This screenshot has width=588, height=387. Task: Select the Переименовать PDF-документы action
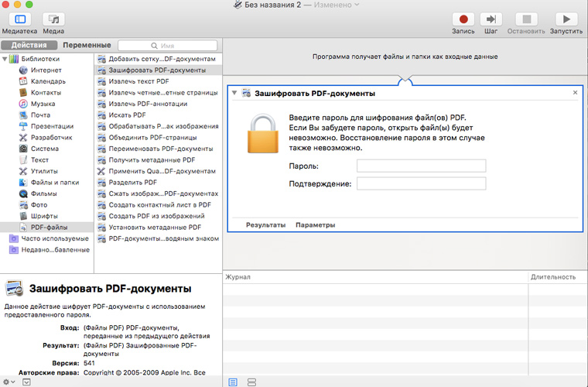click(x=159, y=149)
